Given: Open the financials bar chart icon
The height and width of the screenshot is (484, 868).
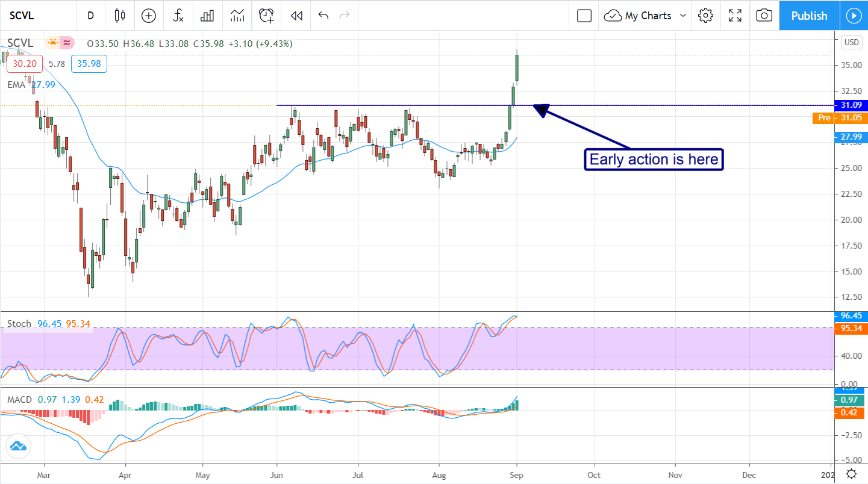Looking at the screenshot, I should coord(208,16).
